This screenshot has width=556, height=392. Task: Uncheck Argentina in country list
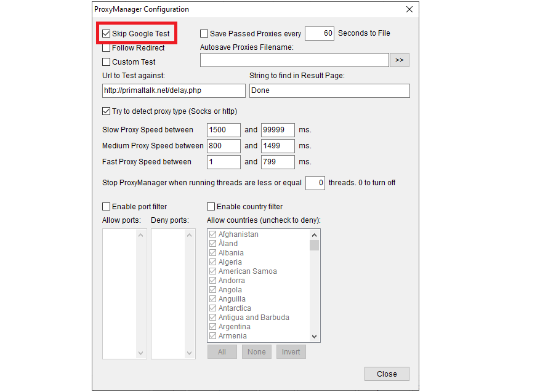tap(212, 326)
